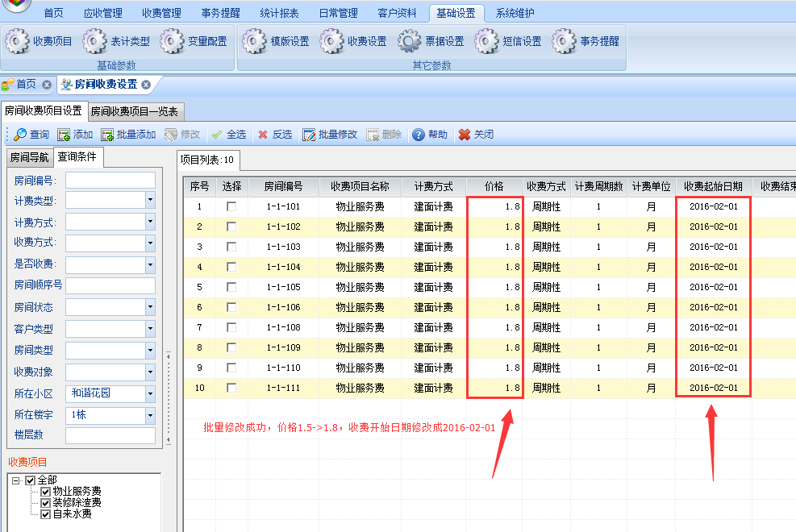Click the 关闭 red X icon
The image size is (796, 532).
tap(464, 135)
